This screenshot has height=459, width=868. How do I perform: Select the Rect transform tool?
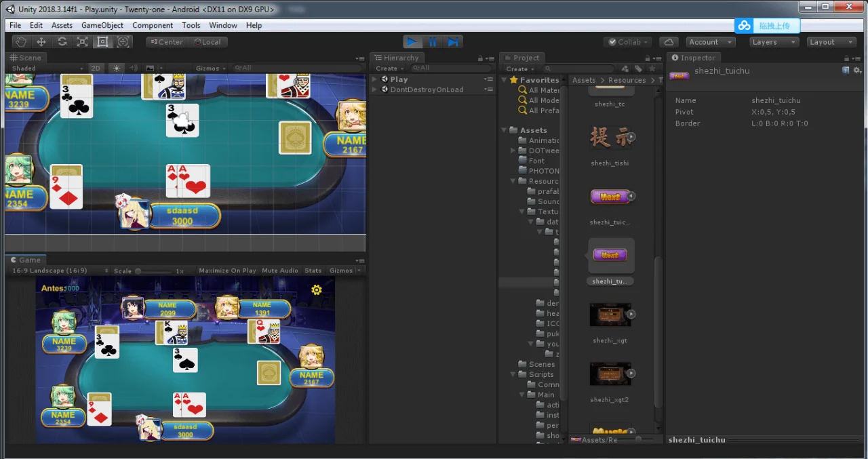102,42
